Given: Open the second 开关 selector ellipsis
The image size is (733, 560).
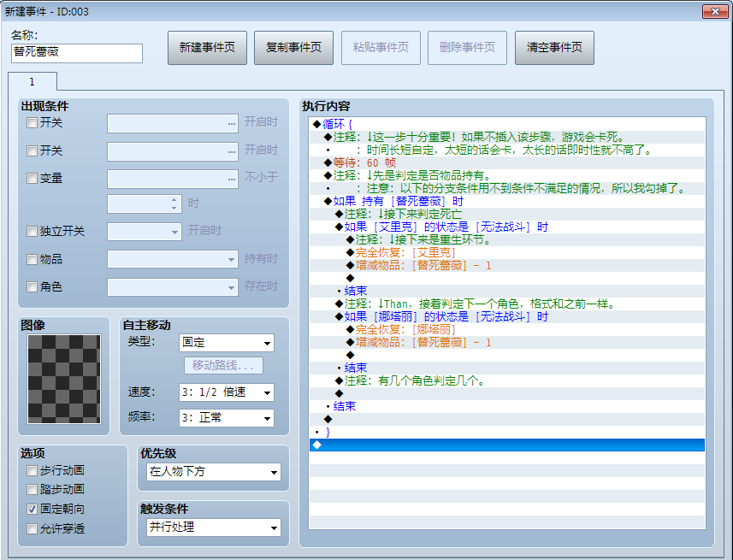Looking at the screenshot, I should point(232,152).
